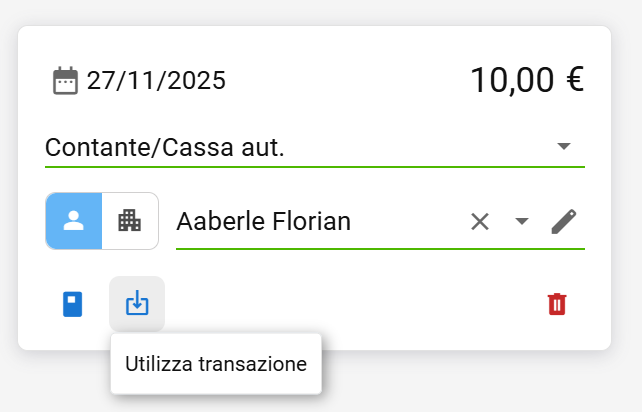Image resolution: width=642 pixels, height=412 pixels.
Task: Open the customer name dropdown arrow
Action: [521, 221]
